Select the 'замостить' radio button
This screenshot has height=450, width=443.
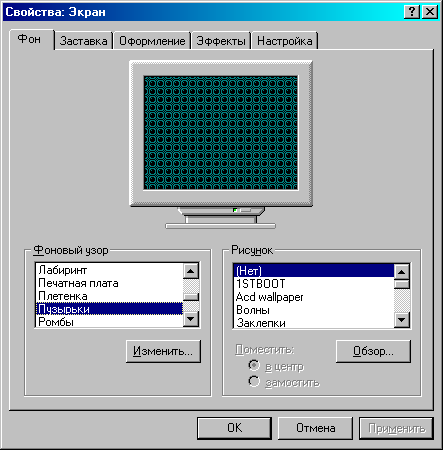point(254,381)
